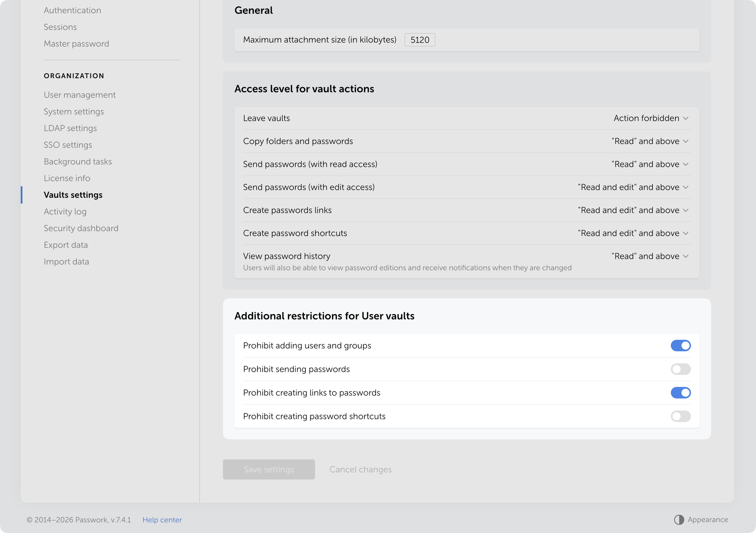The height and width of the screenshot is (533, 756).
Task: Select the Activity log page
Action: tap(65, 212)
